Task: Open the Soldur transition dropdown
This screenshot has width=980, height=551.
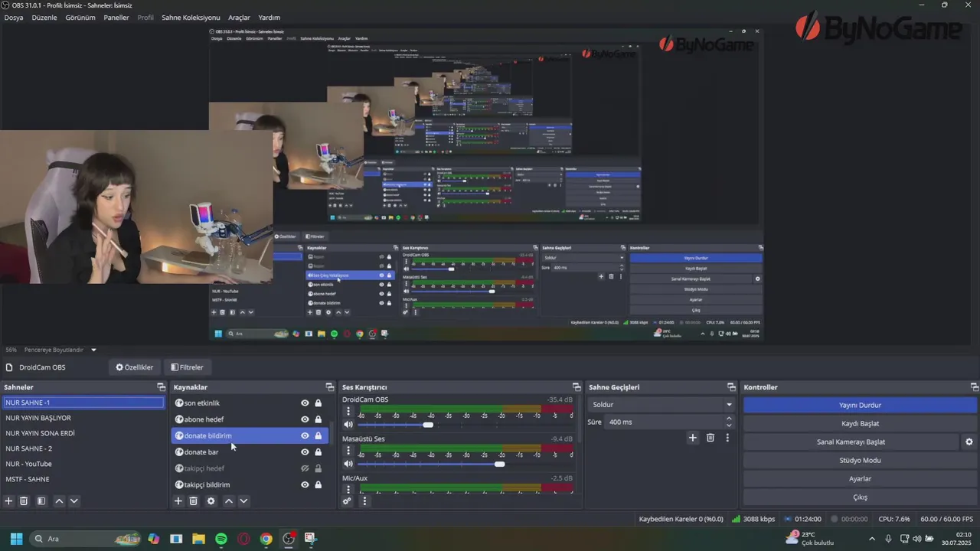Action: pos(661,405)
